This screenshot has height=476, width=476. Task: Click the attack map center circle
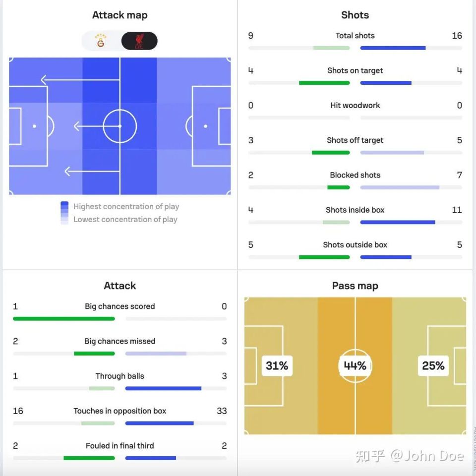[x=119, y=126]
